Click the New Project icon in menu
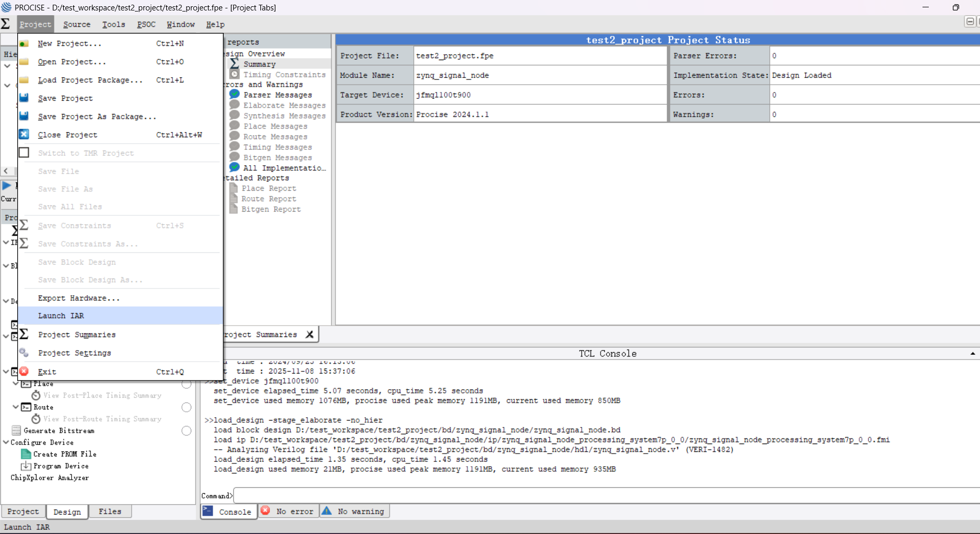This screenshot has height=534, width=980. (x=24, y=43)
